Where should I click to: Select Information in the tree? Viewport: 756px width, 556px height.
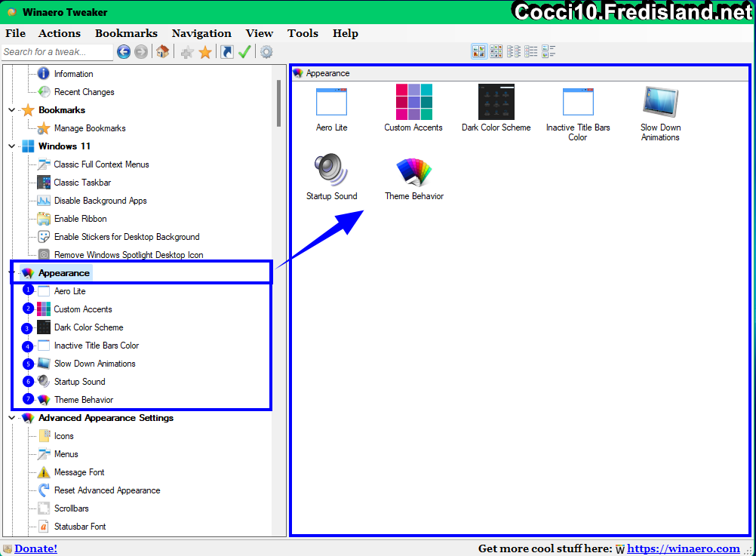click(x=73, y=74)
